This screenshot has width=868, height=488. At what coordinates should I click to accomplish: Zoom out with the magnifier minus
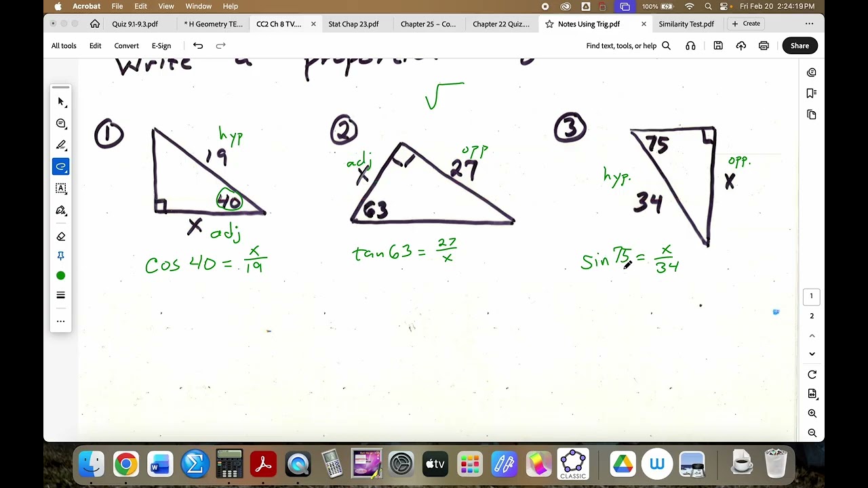[x=812, y=433]
